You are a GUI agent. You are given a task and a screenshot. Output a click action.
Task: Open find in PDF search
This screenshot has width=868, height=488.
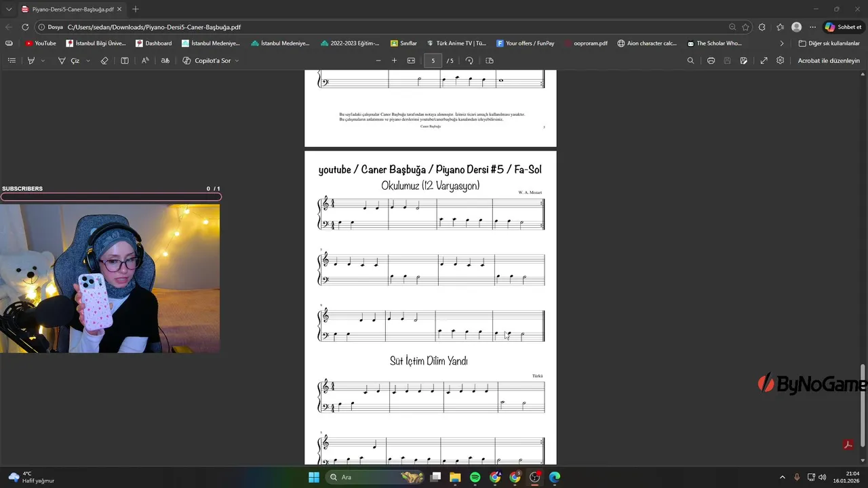click(690, 60)
